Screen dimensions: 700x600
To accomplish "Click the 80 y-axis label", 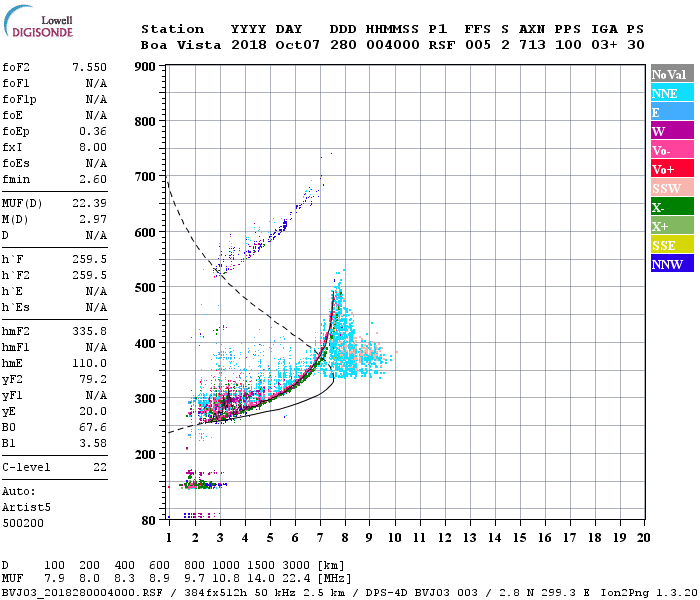I will (x=149, y=521).
